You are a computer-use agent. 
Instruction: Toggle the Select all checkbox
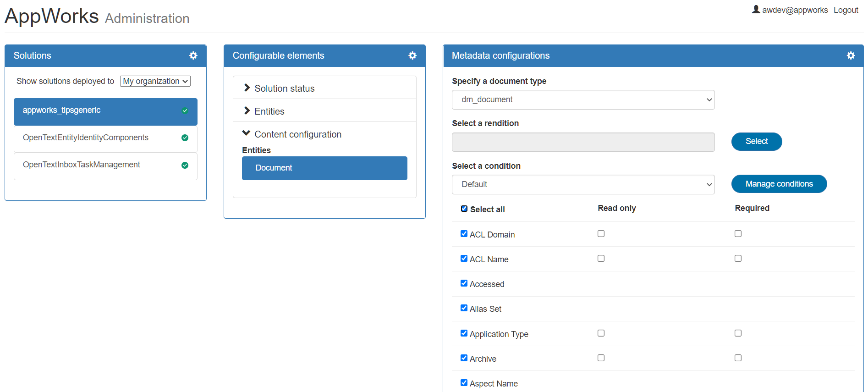(x=464, y=209)
